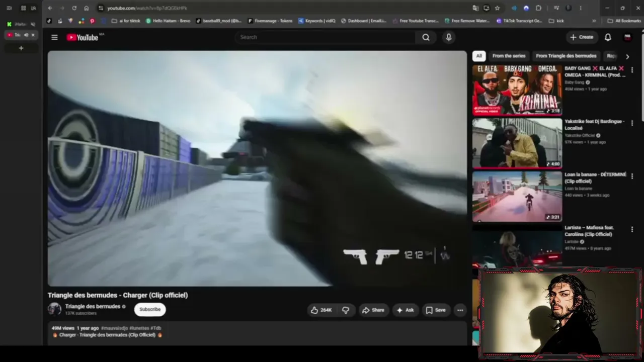Viewport: 644px width, 362px height.
Task: Focus the YouTube search box
Action: pos(326,37)
